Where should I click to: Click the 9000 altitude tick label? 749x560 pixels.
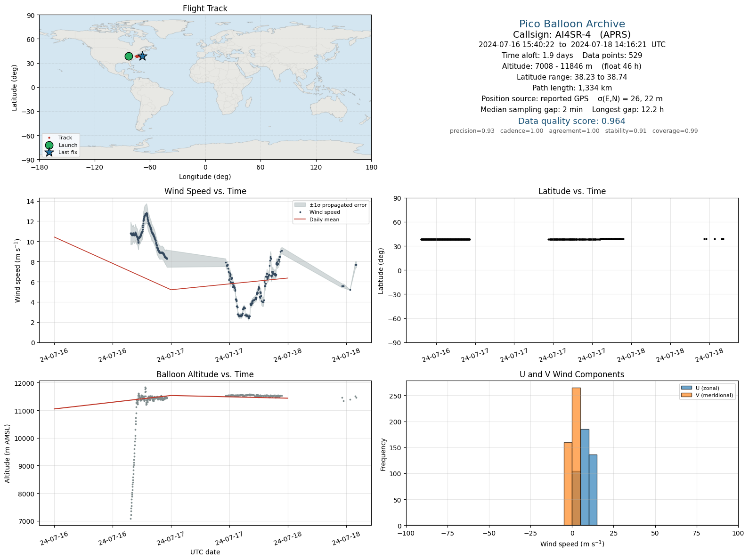coord(26,466)
